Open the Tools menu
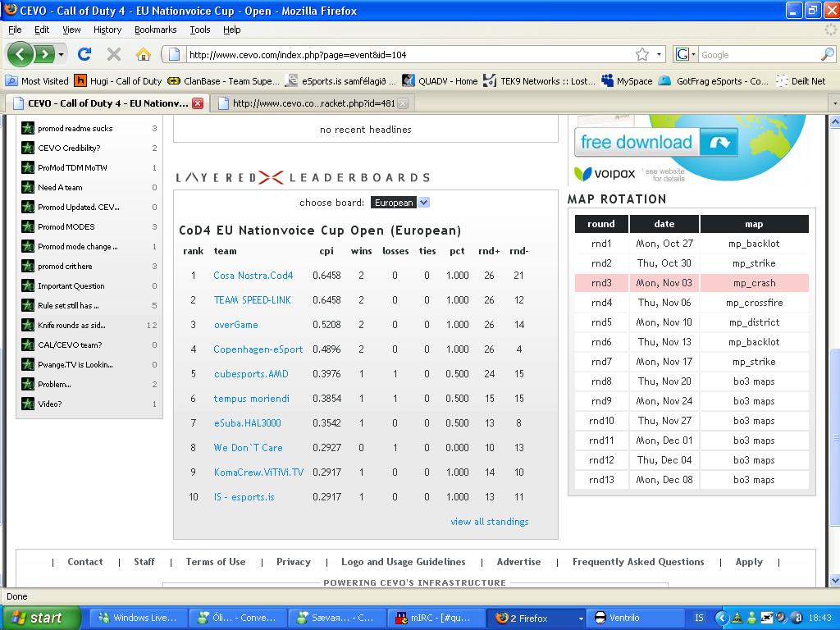 point(200,30)
